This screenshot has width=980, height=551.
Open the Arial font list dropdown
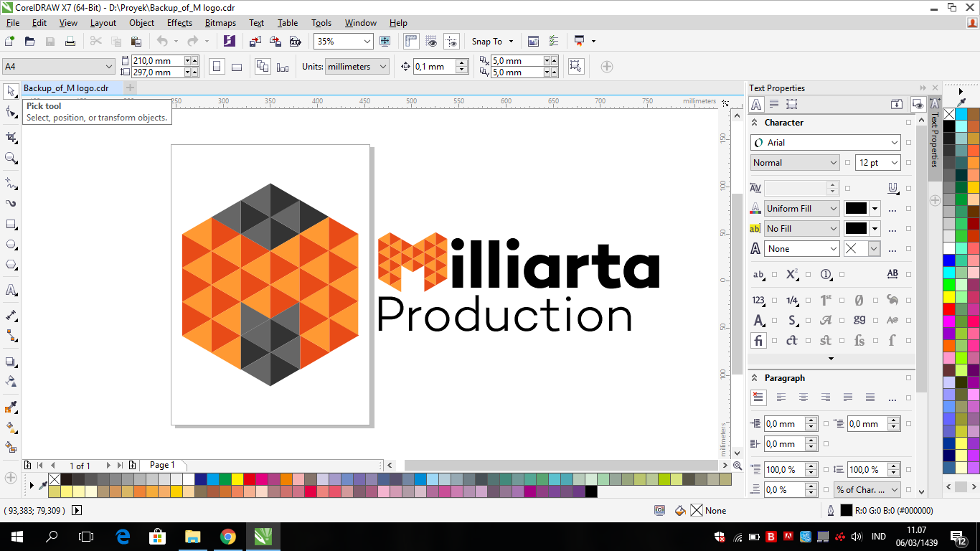point(893,143)
